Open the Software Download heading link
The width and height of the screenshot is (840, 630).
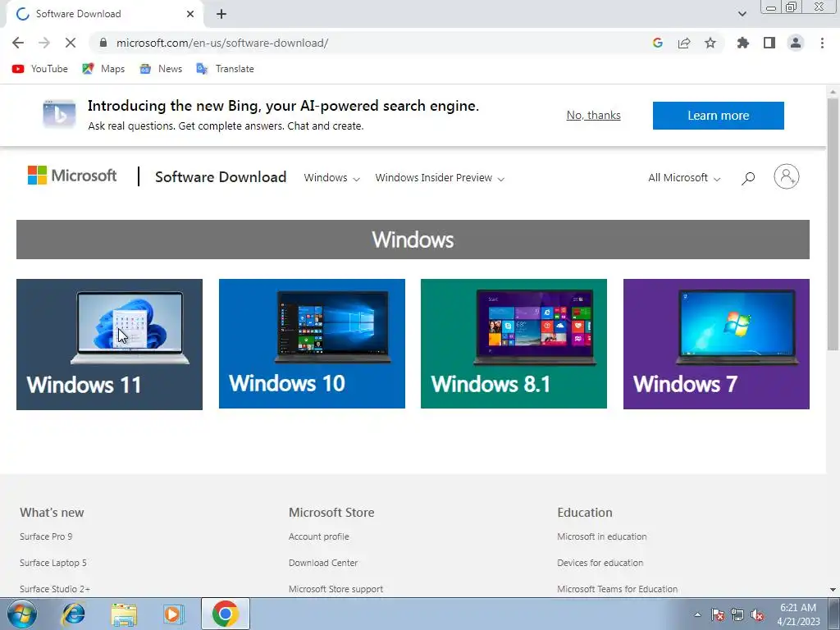click(x=221, y=177)
